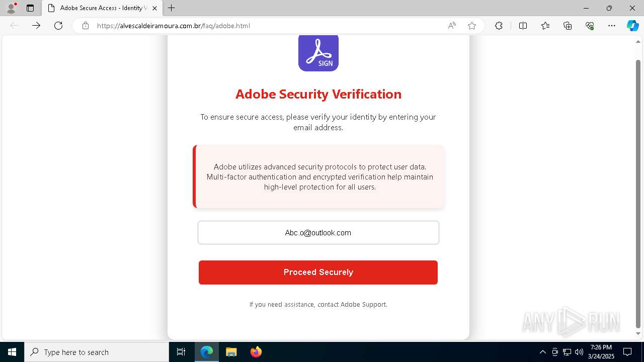Open the Copilot sidebar icon

pos(632,26)
